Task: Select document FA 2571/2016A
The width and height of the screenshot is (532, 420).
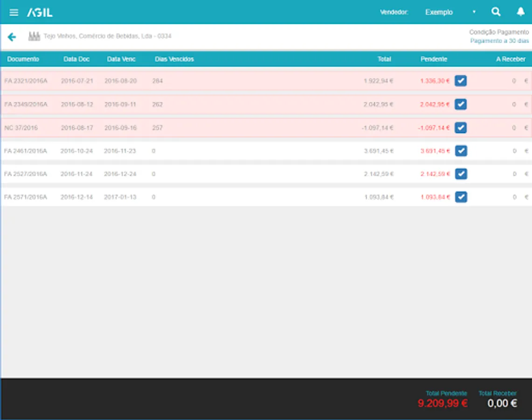Action: click(26, 197)
